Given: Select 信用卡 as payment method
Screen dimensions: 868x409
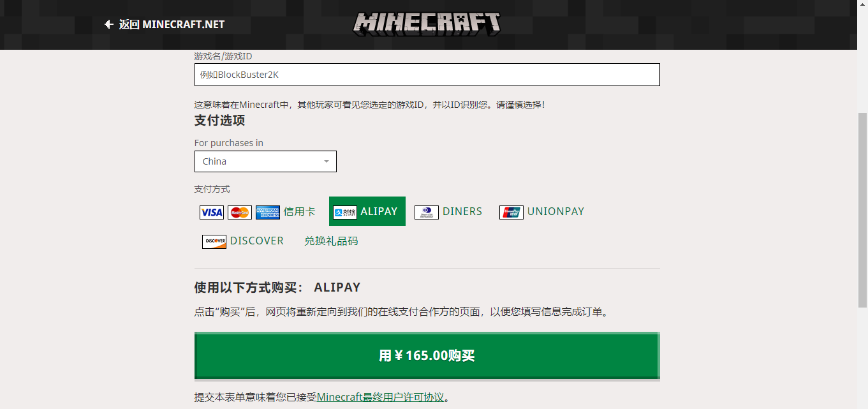Looking at the screenshot, I should click(x=300, y=211).
